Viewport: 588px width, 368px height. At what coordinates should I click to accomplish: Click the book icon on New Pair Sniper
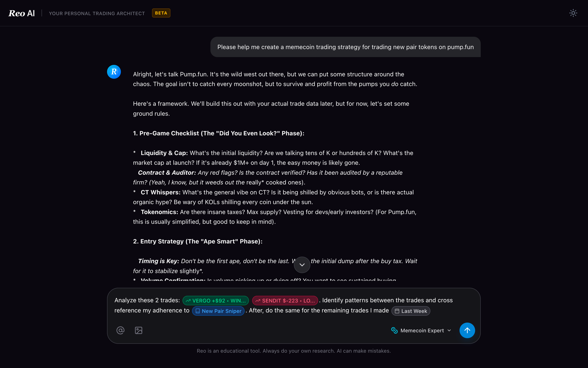(x=197, y=311)
